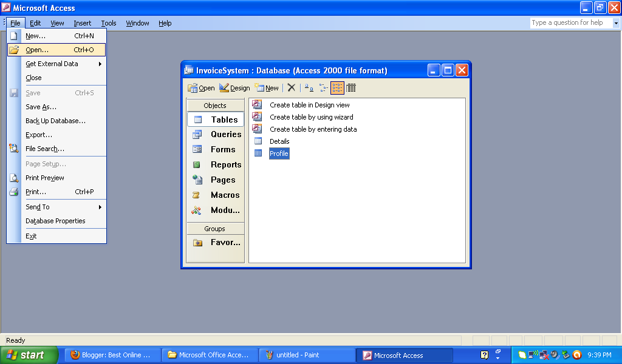Switch to Small Icons view

click(323, 88)
